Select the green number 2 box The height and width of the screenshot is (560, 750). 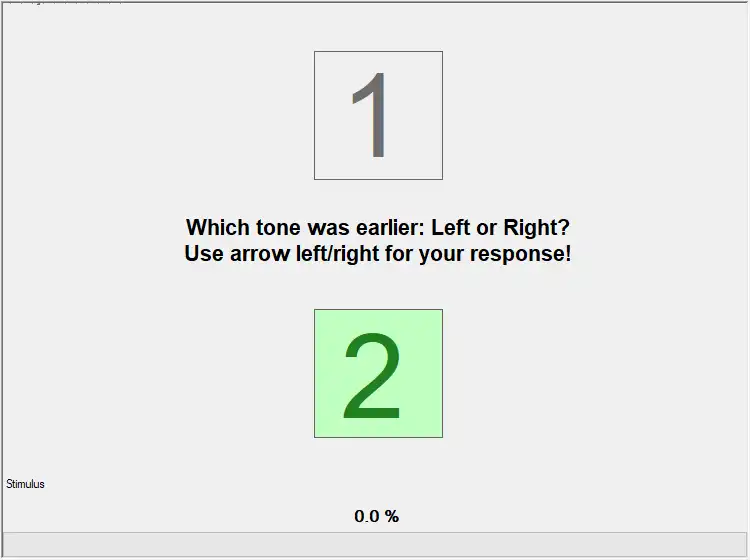(378, 373)
